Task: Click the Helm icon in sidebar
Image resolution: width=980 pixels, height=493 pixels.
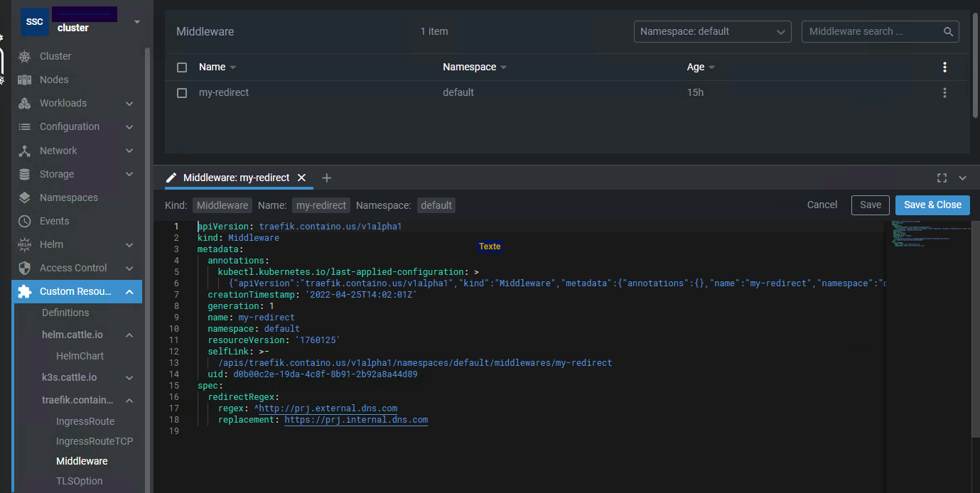Action: point(25,244)
